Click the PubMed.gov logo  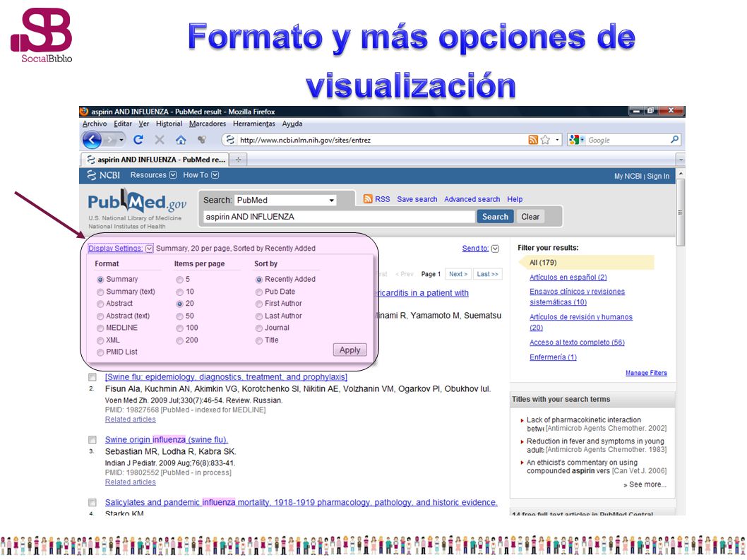click(x=137, y=201)
